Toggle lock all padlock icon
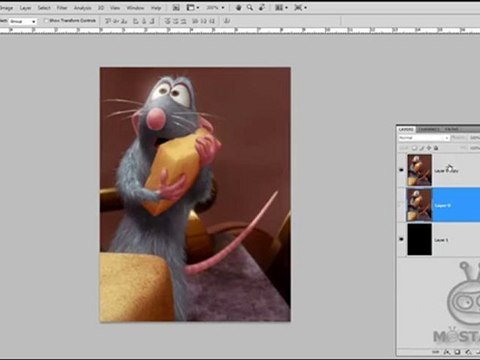The image size is (480, 360). coord(436,148)
